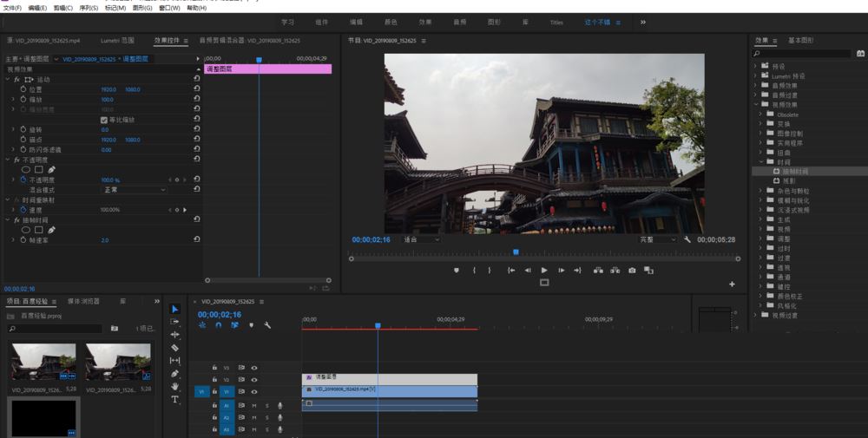
Task: Expand the 杂色与颗粒 effects folder
Action: [760, 191]
